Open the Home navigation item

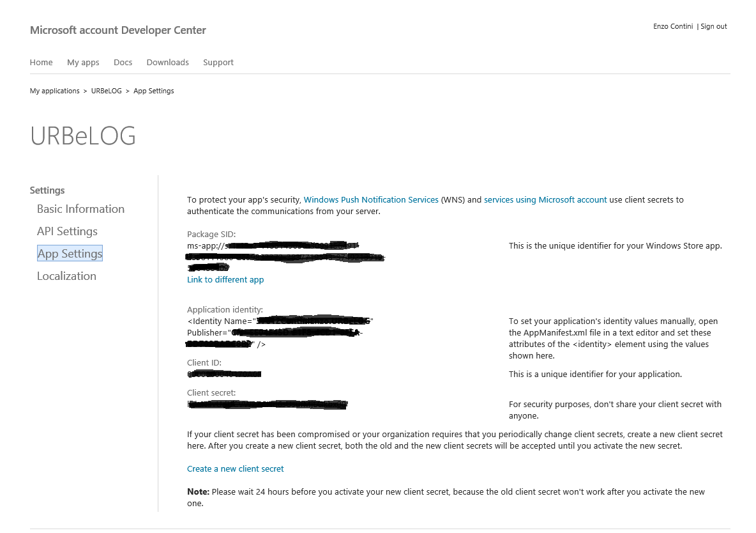tap(41, 62)
